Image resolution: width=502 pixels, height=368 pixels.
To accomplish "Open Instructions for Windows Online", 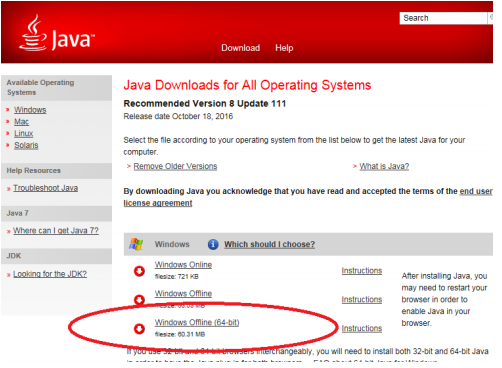I will (362, 271).
